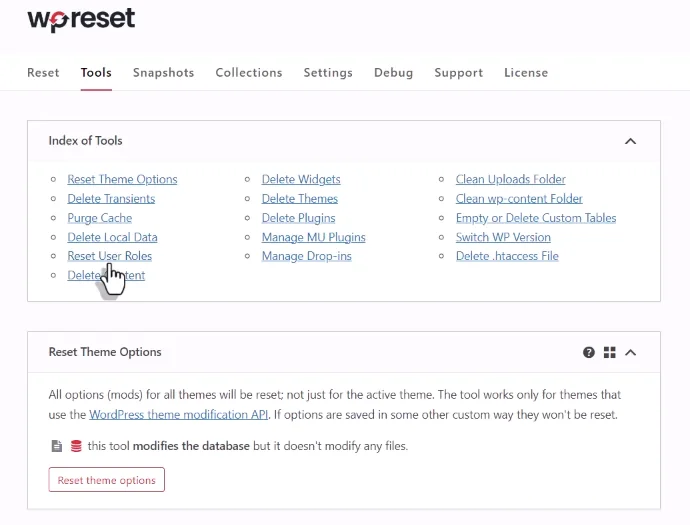
Task: Open the tools grid index icon
Action: pos(609,352)
